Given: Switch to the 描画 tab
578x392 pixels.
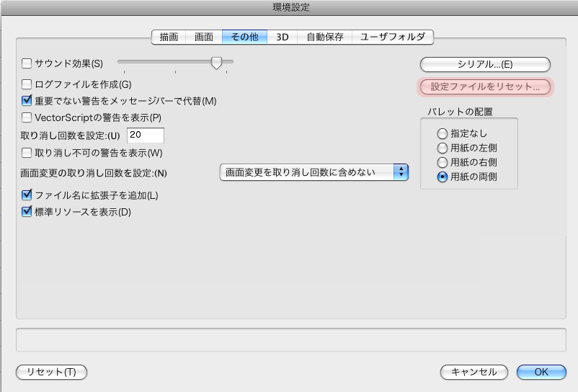Looking at the screenshot, I should point(169,37).
